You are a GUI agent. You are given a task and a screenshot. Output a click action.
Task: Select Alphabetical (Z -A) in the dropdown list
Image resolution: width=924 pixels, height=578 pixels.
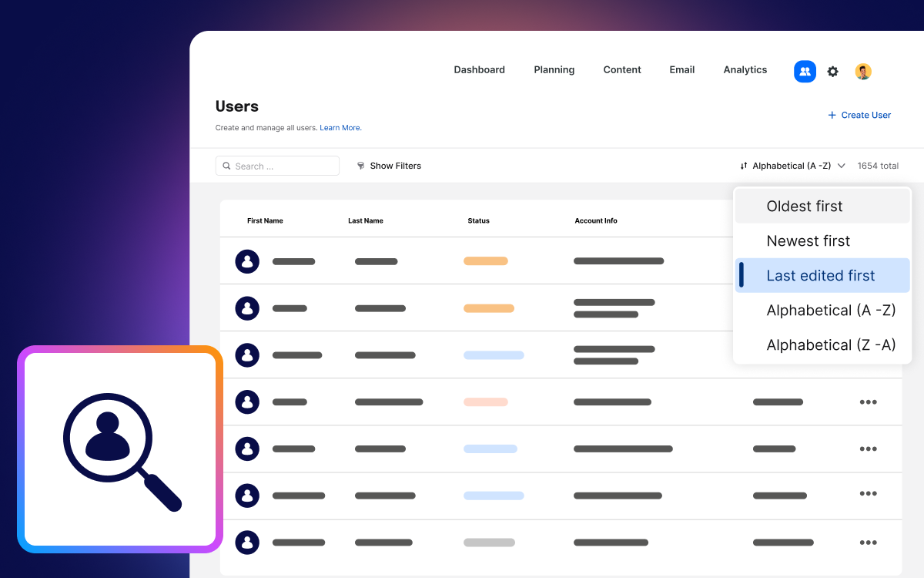click(822, 345)
